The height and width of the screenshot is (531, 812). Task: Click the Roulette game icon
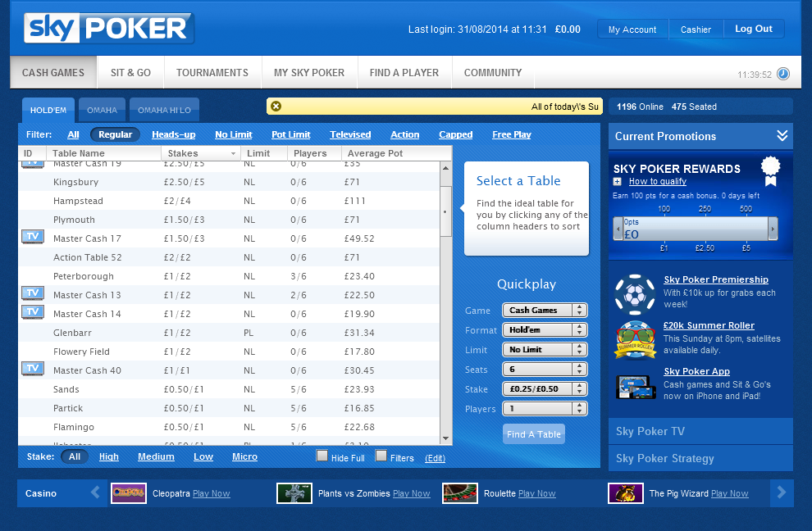coord(460,493)
